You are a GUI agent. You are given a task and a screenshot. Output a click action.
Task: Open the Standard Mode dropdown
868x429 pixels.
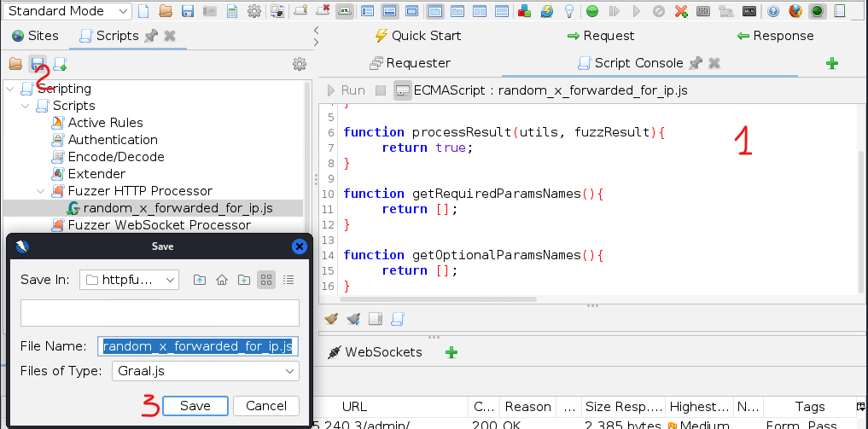point(68,11)
